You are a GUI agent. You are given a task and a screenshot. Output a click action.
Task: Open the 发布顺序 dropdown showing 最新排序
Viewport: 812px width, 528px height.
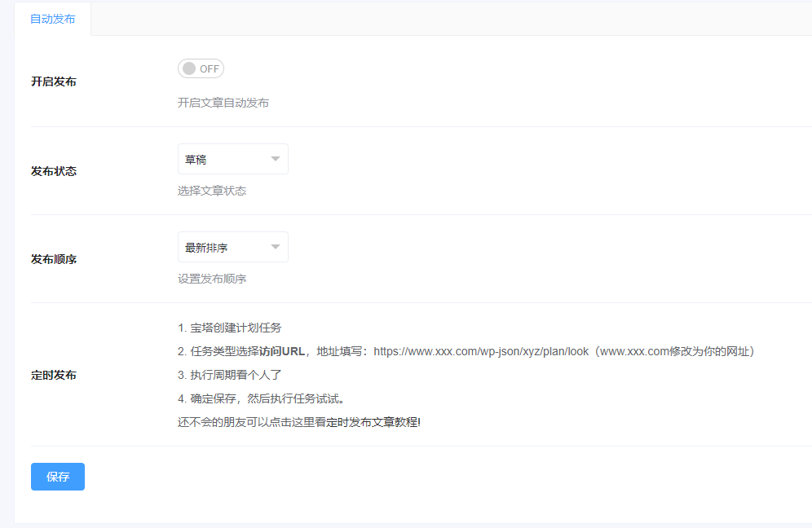pyautogui.click(x=233, y=247)
